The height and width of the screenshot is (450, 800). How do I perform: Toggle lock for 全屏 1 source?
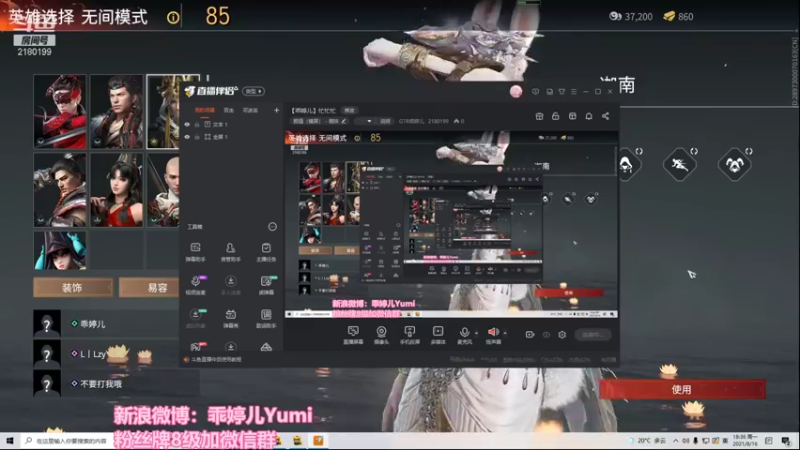coord(197,137)
